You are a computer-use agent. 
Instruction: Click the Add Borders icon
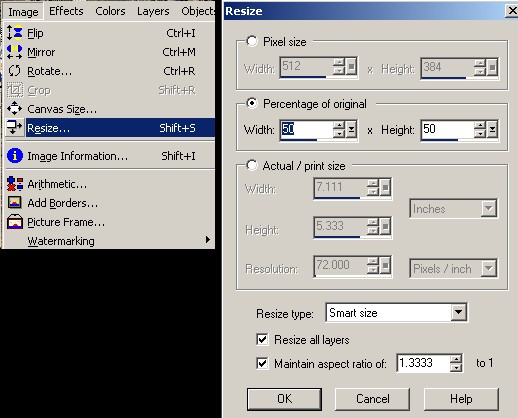(15, 203)
